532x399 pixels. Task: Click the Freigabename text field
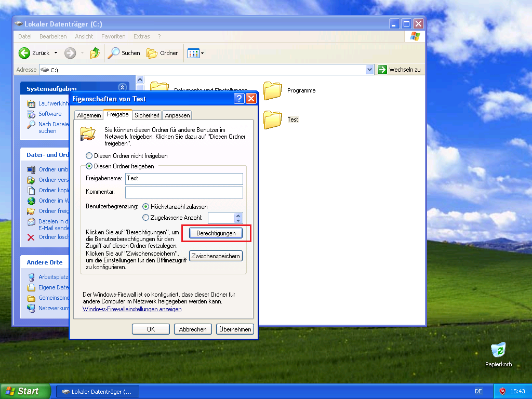184,179
